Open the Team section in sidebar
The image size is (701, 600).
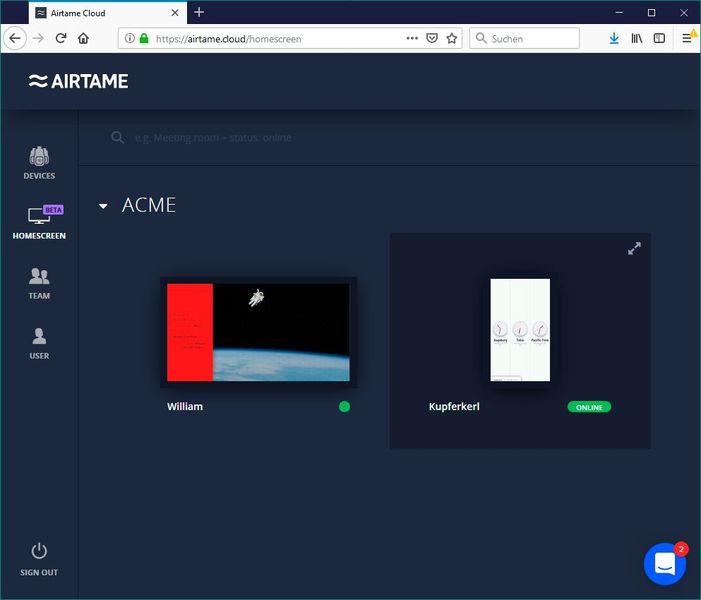[x=39, y=283]
